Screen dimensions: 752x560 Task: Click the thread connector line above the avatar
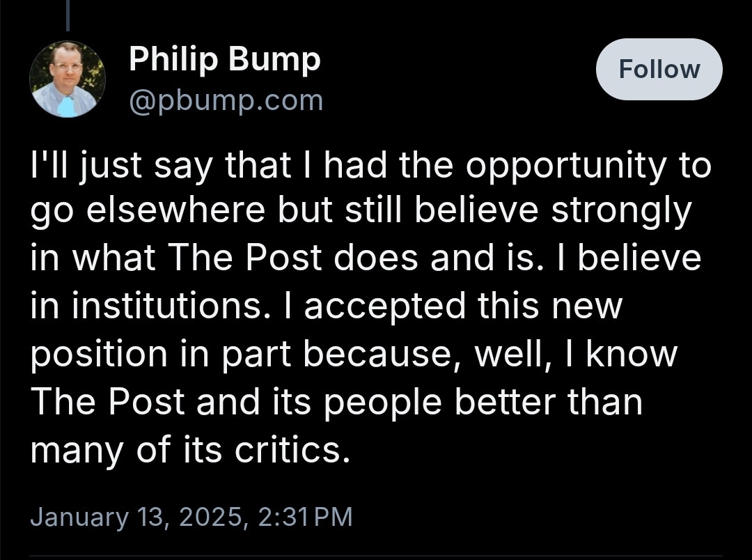(68, 15)
